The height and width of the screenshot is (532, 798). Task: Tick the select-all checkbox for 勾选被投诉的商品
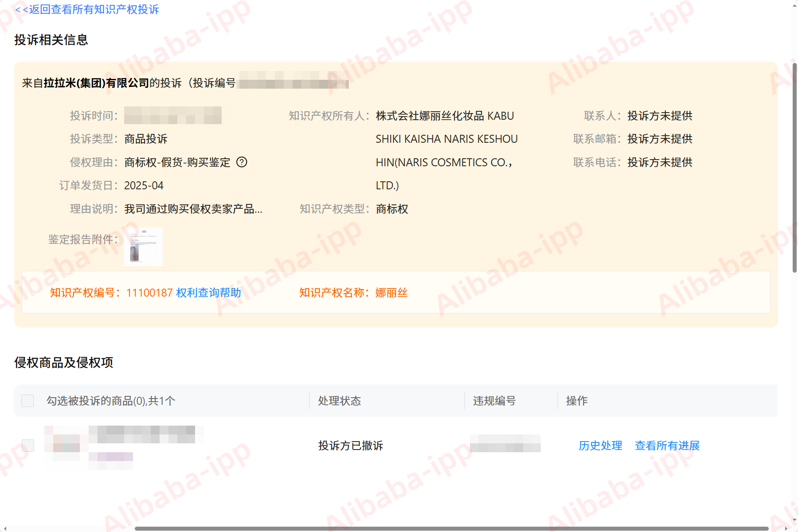[x=27, y=401]
